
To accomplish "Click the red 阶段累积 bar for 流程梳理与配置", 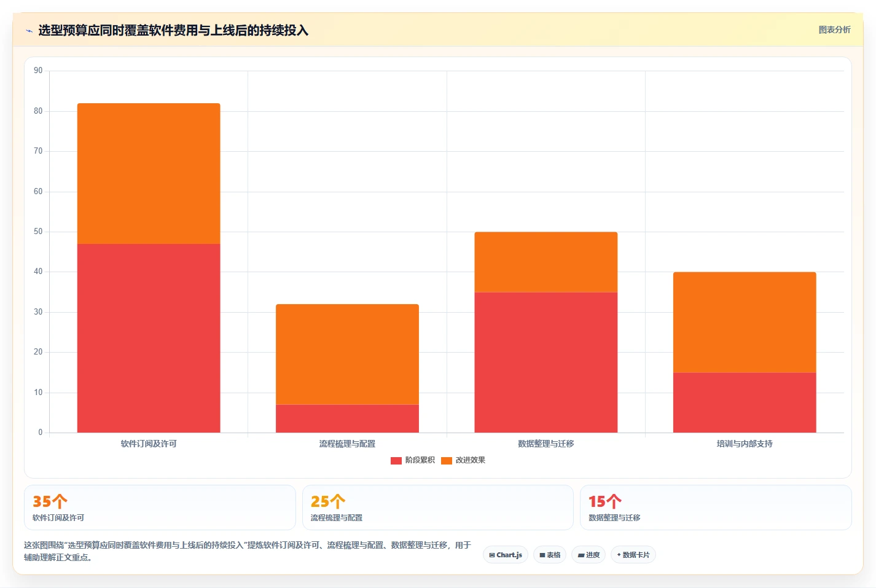I will pyautogui.click(x=347, y=418).
